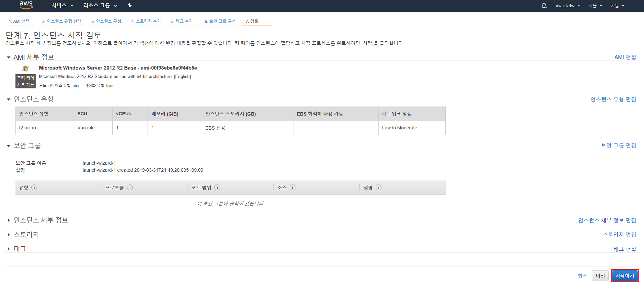Open the 리소스 그룹 menu
The image size is (644, 288).
[x=100, y=5]
